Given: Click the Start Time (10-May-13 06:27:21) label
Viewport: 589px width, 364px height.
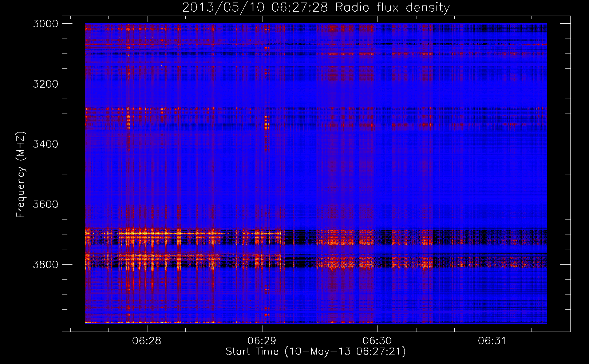Looking at the screenshot, I should pyautogui.click(x=316, y=352).
